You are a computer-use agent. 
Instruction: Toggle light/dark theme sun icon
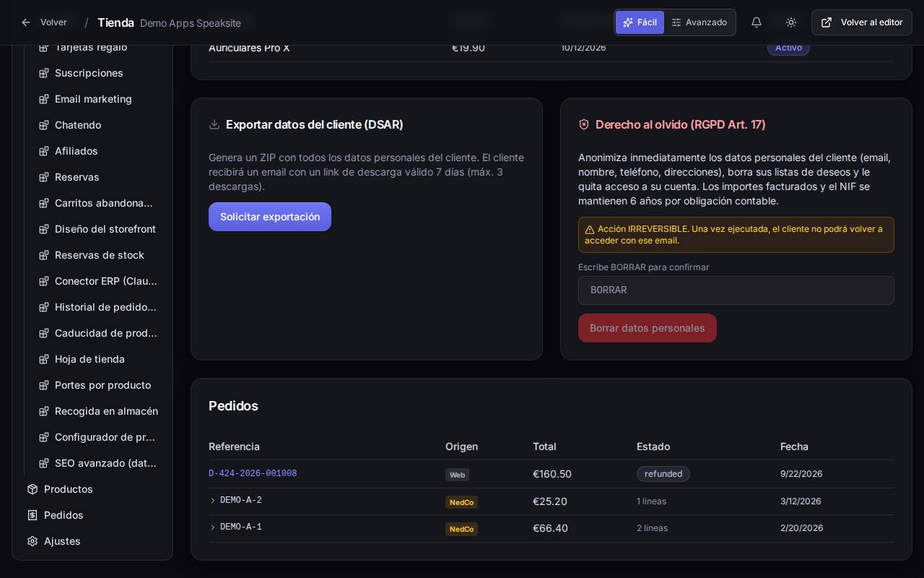(791, 22)
